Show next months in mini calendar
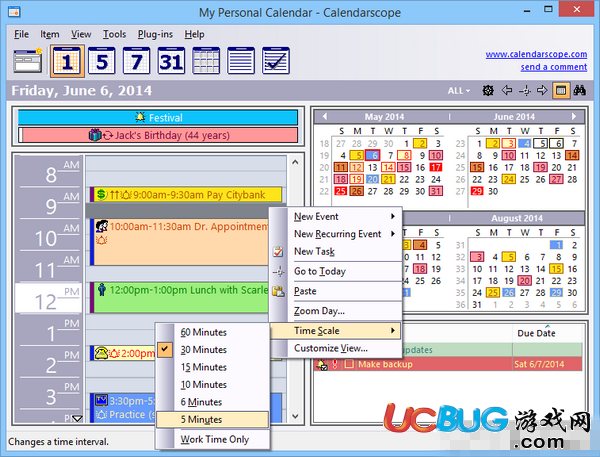Viewport: 600px width, 457px height. tap(574, 116)
